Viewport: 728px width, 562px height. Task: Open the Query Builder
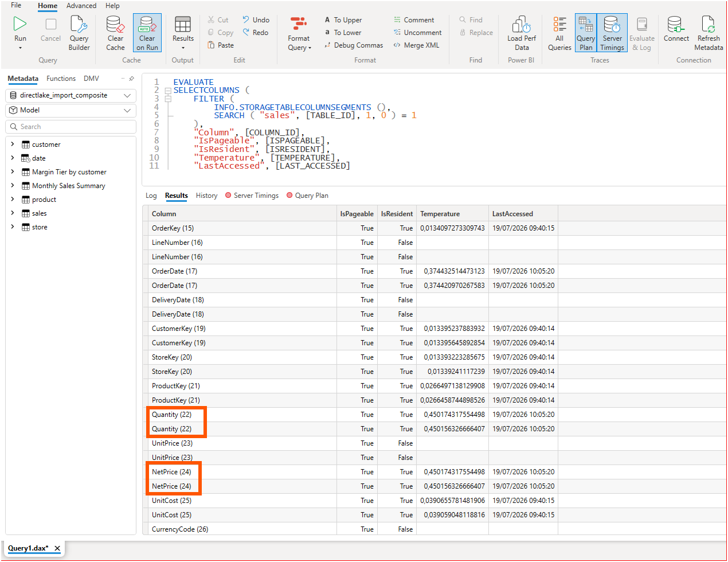pyautogui.click(x=79, y=33)
